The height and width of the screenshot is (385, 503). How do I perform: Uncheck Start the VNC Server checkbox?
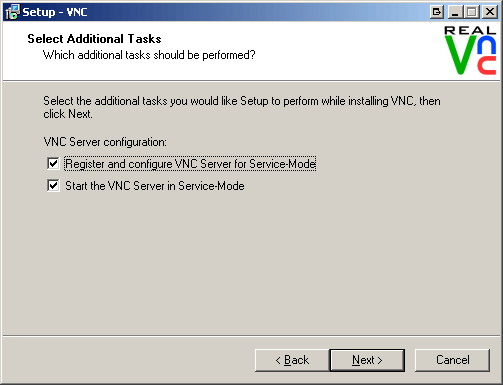53,186
